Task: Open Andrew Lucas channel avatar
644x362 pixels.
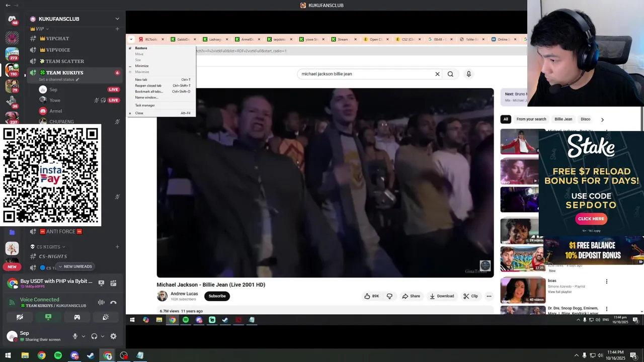Action: 162,296
